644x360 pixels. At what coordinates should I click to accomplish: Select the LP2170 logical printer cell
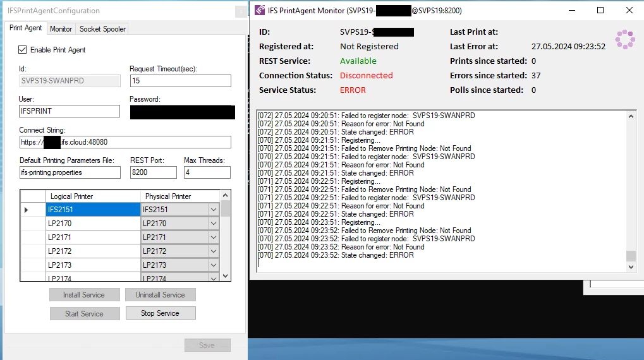coord(94,224)
